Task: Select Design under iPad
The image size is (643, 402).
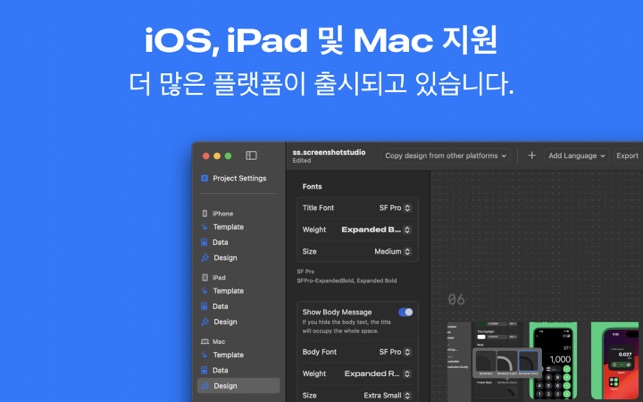Action: click(x=225, y=322)
